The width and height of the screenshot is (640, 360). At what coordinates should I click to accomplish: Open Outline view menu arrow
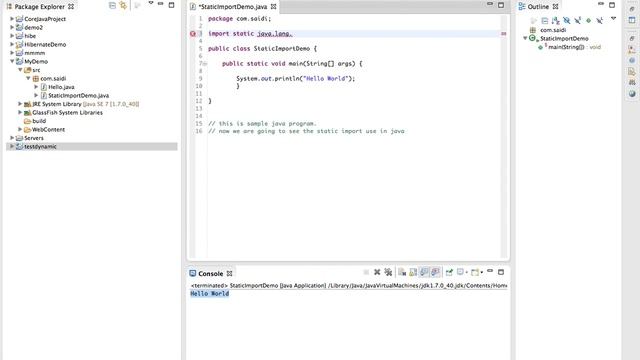pos(613,19)
